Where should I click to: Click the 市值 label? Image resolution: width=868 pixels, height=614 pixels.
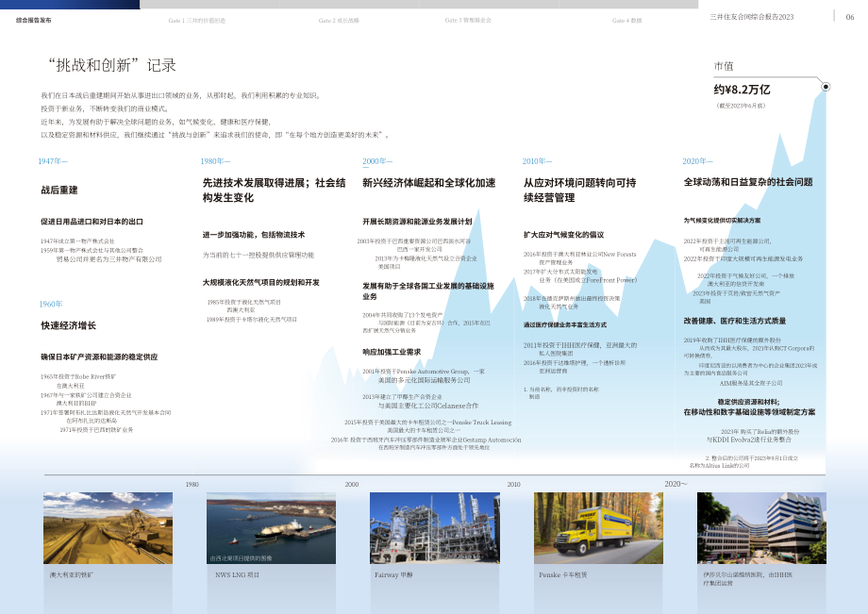724,66
